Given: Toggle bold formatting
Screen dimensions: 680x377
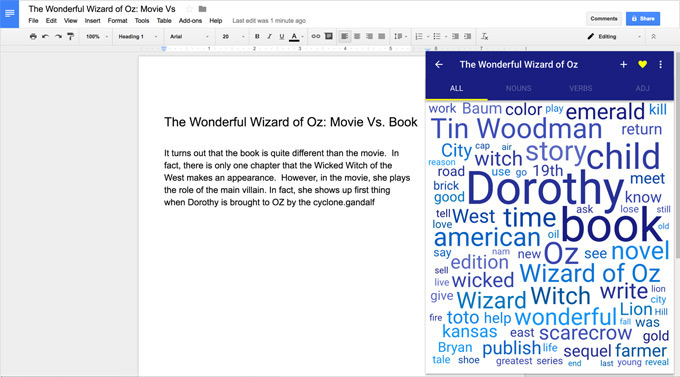Looking at the screenshot, I should coord(257,36).
